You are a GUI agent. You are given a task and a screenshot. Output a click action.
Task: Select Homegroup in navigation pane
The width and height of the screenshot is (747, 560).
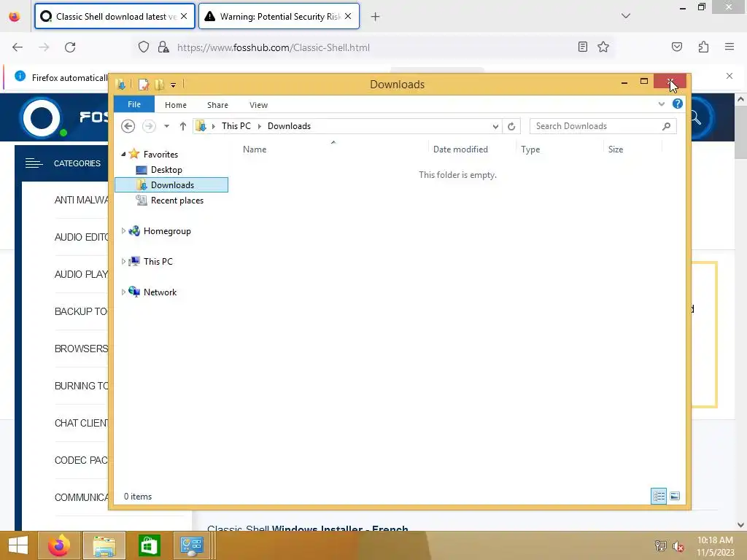[x=167, y=231]
